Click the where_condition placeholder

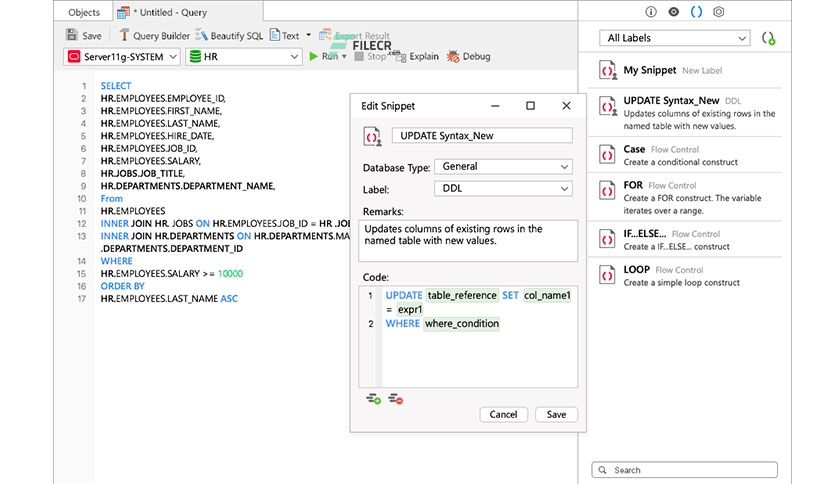point(462,324)
